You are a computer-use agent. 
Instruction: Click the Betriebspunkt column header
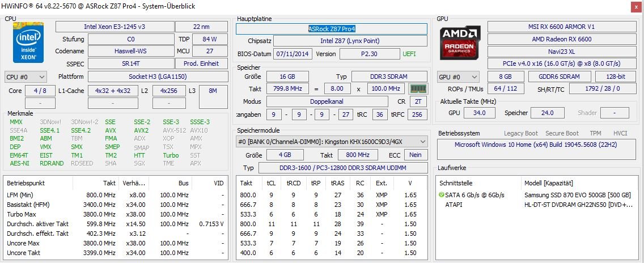pos(38,183)
